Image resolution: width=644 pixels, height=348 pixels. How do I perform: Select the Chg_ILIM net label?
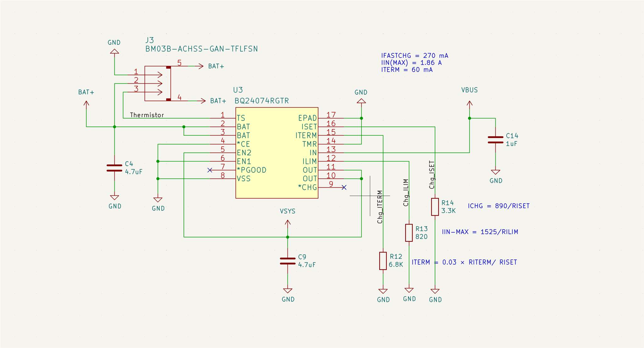406,193
